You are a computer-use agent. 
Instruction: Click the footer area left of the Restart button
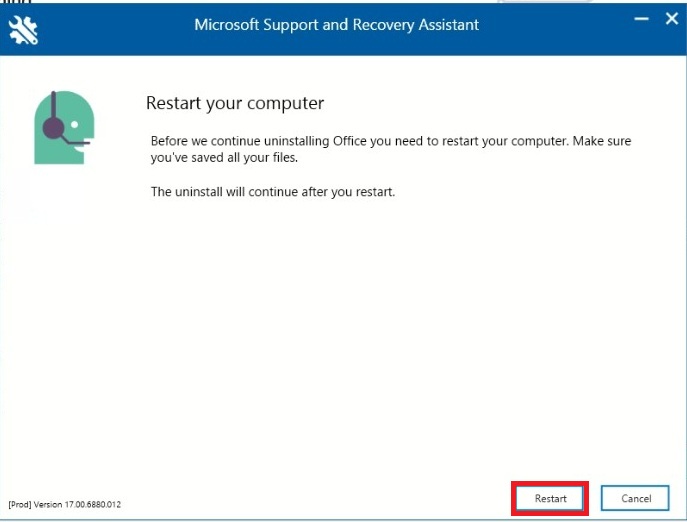320,498
